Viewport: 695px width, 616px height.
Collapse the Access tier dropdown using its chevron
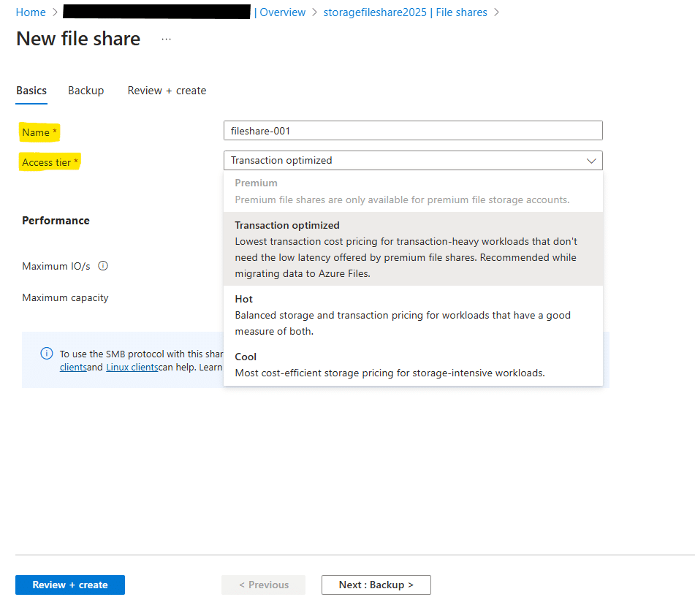coord(591,161)
